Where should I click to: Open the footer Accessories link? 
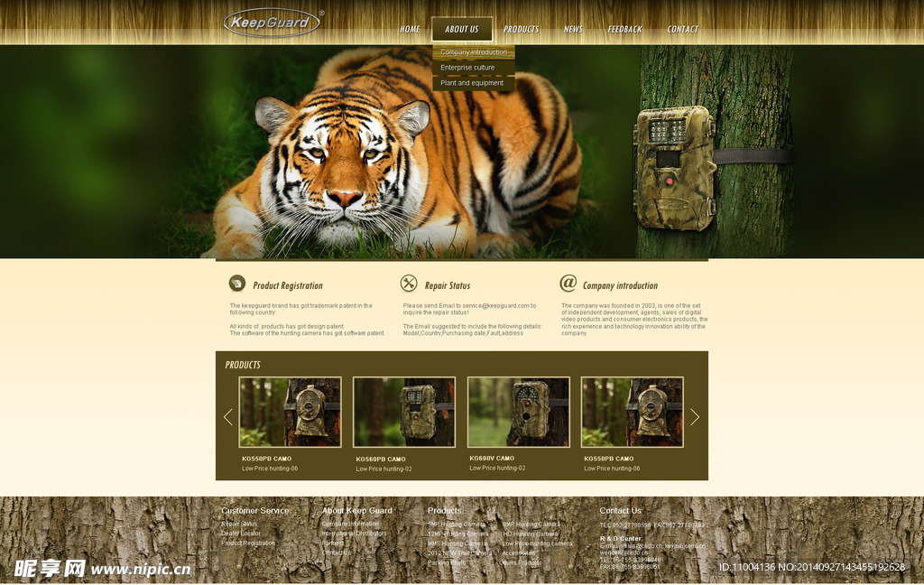point(519,553)
